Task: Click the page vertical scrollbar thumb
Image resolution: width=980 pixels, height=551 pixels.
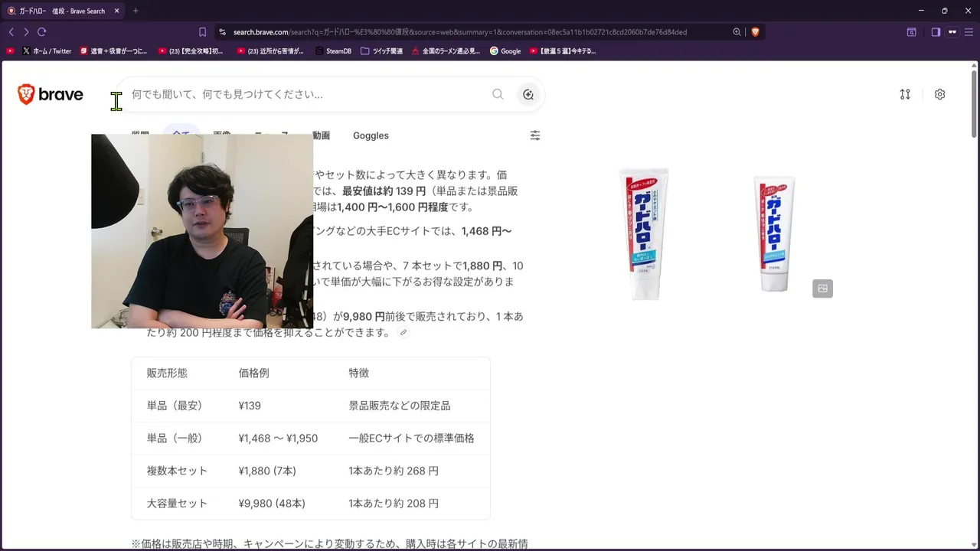Action: pos(975,103)
